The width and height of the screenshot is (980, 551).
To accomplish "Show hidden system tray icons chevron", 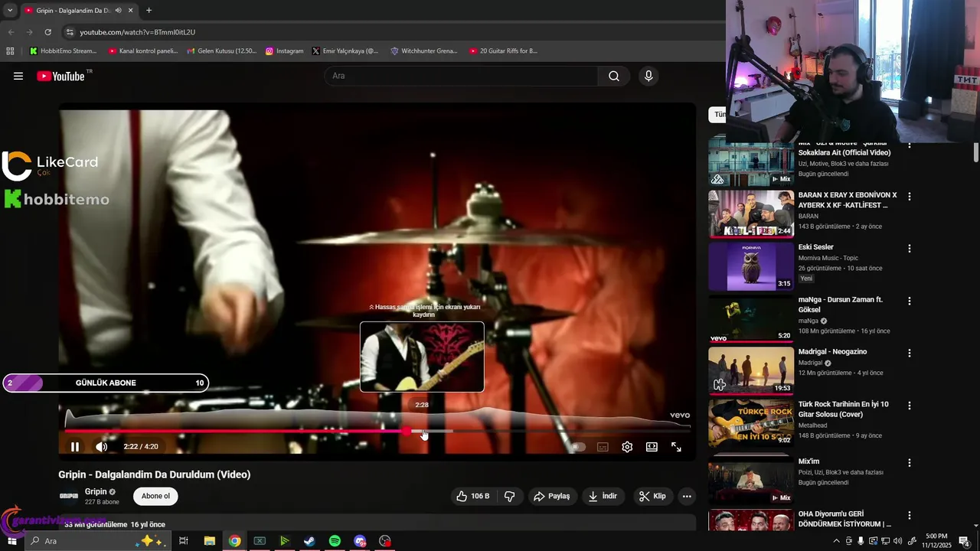I will tap(836, 541).
